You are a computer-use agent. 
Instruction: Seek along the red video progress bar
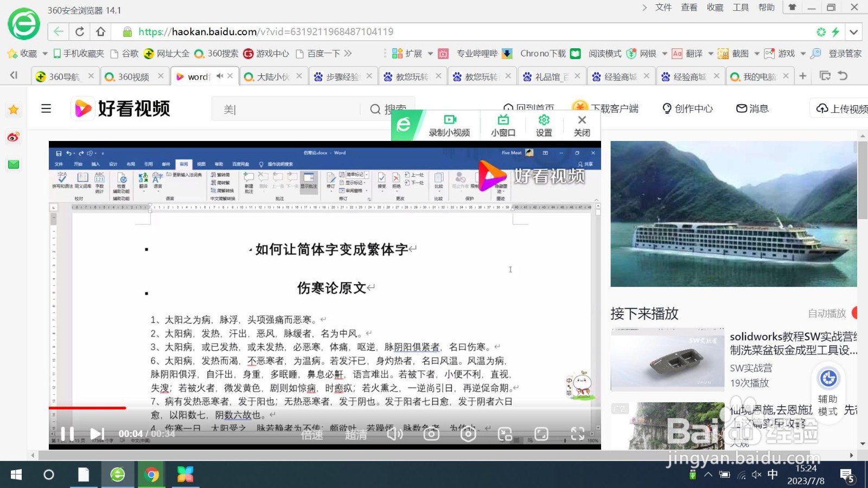pyautogui.click(x=324, y=408)
